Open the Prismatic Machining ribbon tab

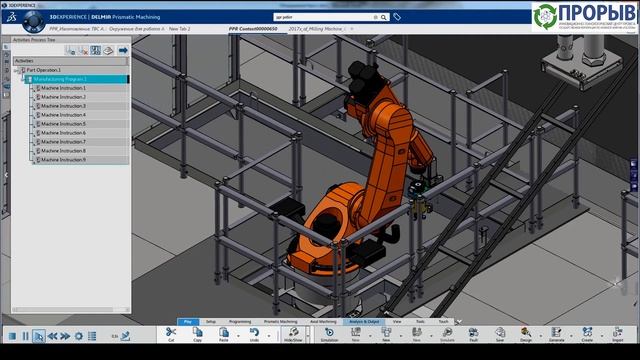(280, 322)
